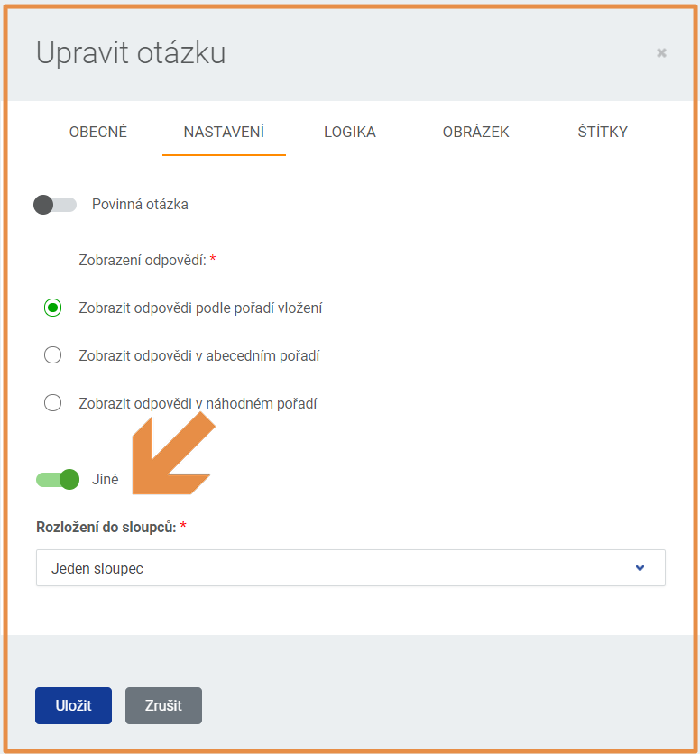The image size is (700, 754).
Task: Enable the Povinná otázka toggle
Action: pyautogui.click(x=55, y=205)
